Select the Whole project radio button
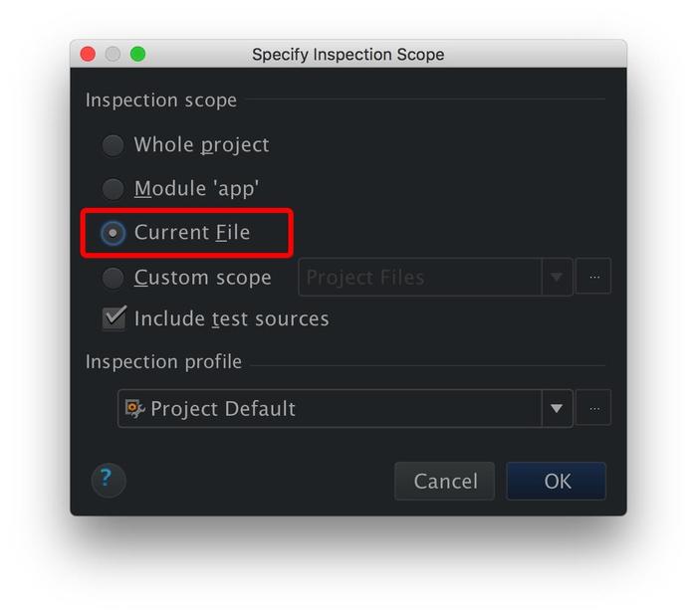The width and height of the screenshot is (697, 616). click(114, 145)
